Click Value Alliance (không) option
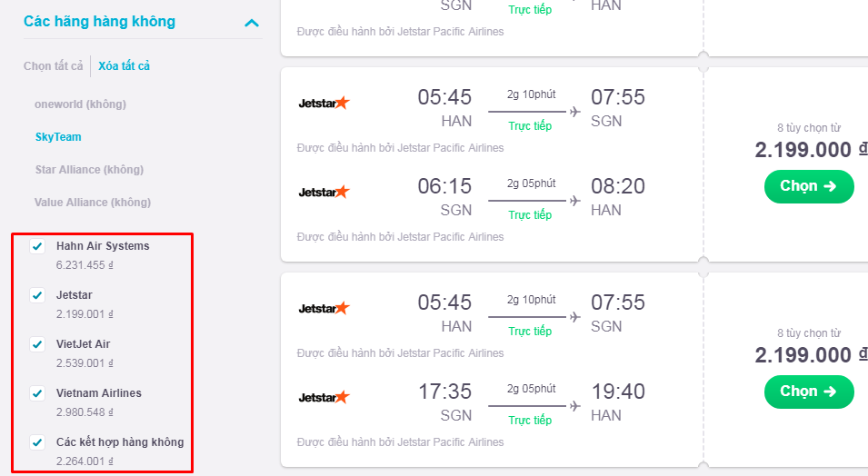Image resolution: width=868 pixels, height=476 pixels. [93, 202]
